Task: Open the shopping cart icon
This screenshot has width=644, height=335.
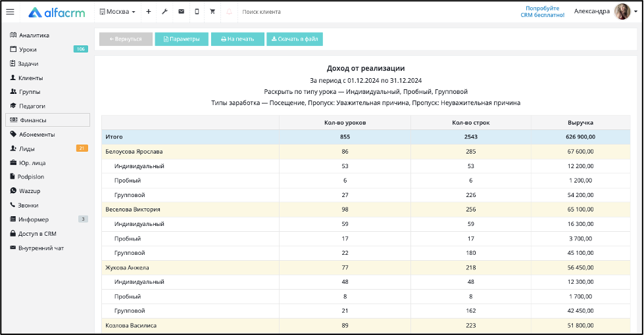Action: pos(212,12)
